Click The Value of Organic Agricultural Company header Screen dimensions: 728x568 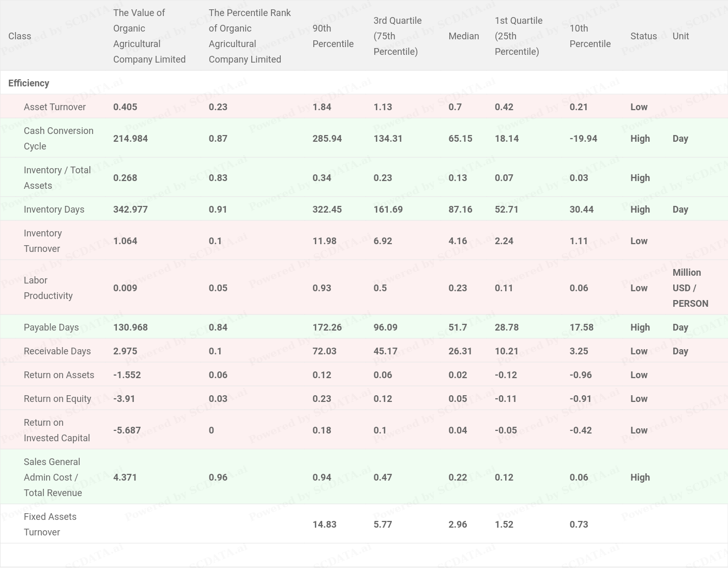149,36
